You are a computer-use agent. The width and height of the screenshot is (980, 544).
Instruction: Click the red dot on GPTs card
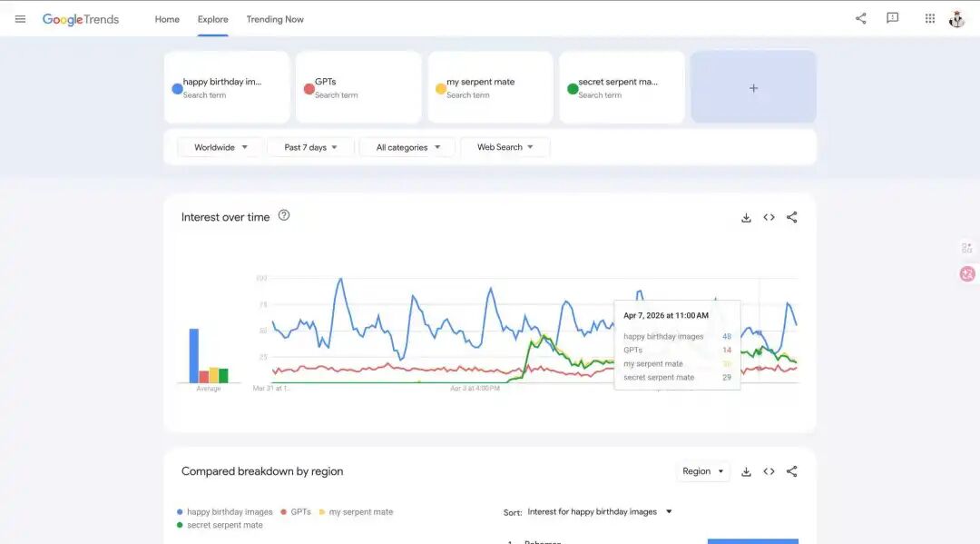coord(309,89)
